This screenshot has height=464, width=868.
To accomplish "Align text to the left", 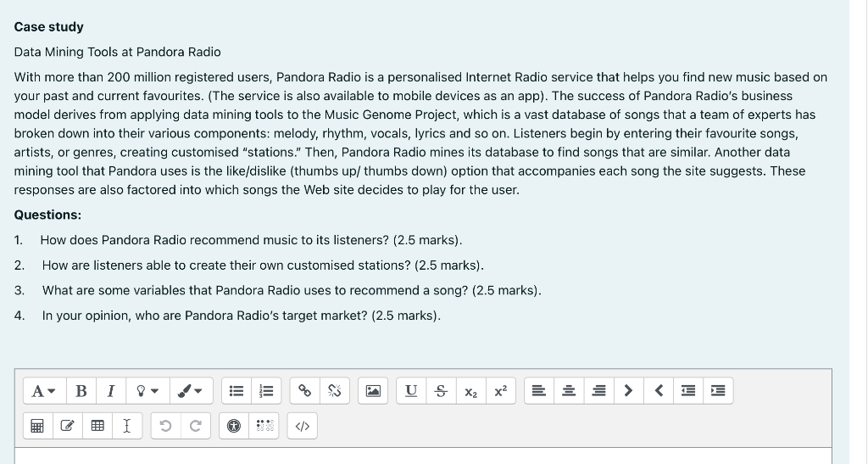I will pos(539,391).
